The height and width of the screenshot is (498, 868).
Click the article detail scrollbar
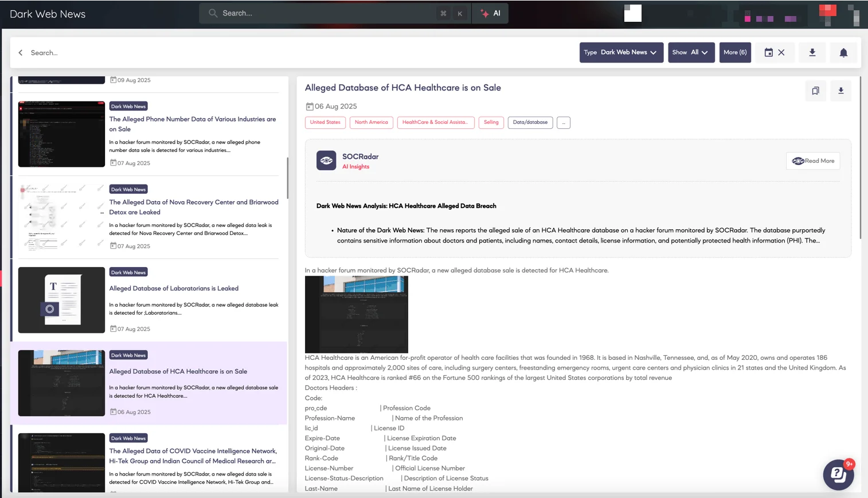(861, 158)
